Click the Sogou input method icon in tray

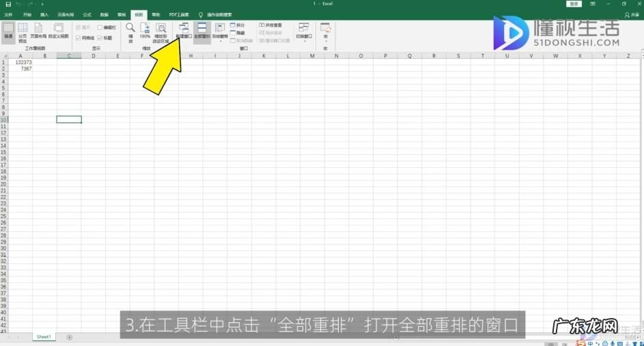pos(580,343)
